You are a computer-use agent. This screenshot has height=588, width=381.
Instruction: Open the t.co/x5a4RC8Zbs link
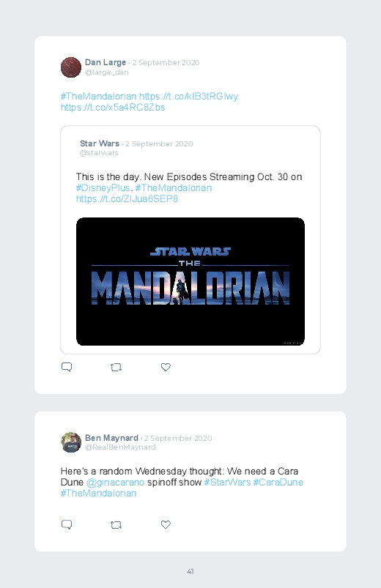click(x=113, y=107)
